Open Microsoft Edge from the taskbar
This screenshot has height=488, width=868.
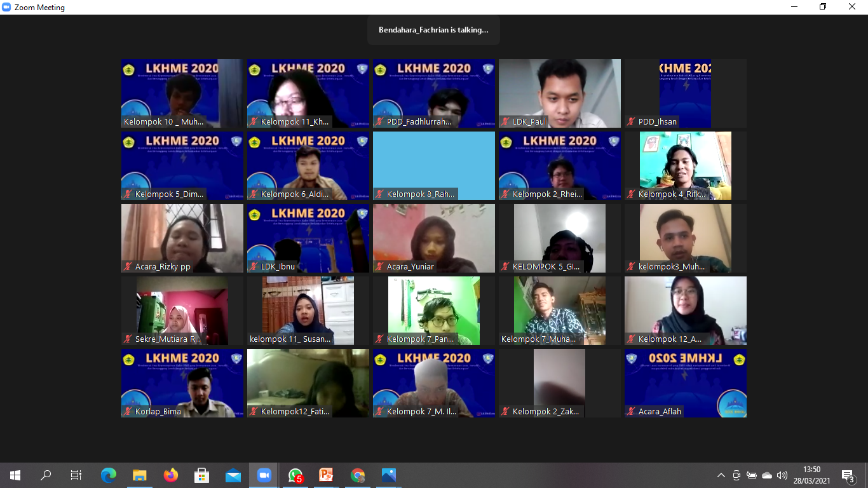[109, 475]
